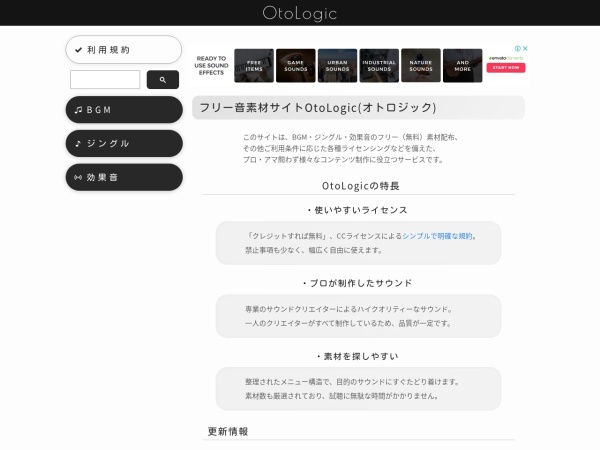Click the music note icon on BGM
Viewport: 600px width, 450px height.
pos(78,110)
